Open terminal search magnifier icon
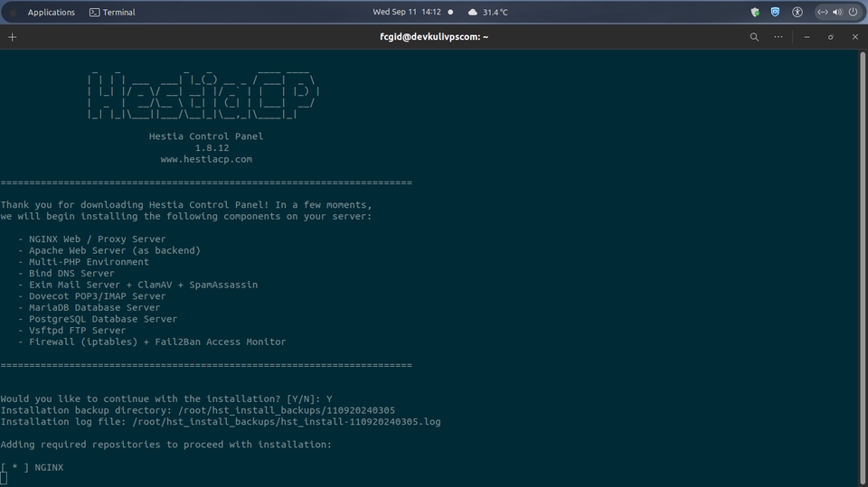The image size is (868, 487). coord(754,37)
